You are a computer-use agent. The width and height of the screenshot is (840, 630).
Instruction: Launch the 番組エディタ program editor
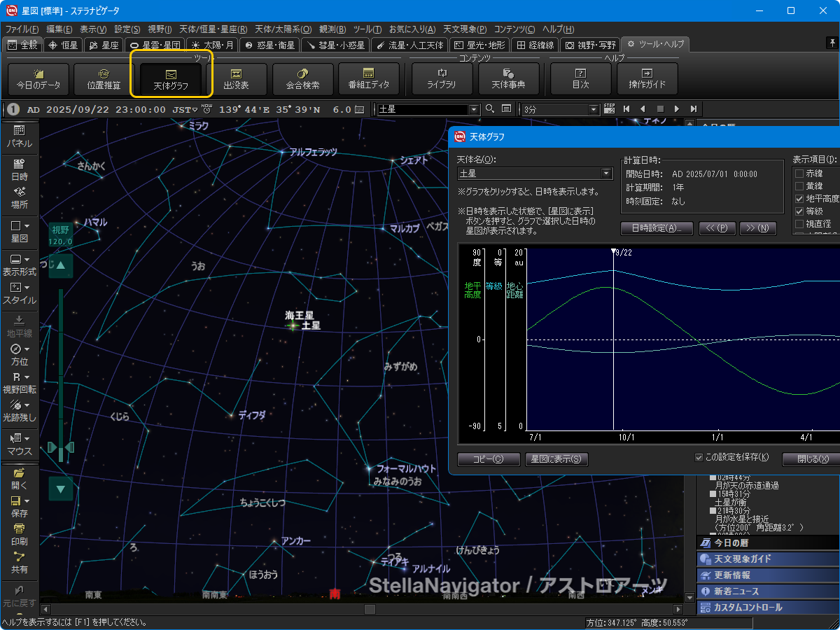click(368, 79)
